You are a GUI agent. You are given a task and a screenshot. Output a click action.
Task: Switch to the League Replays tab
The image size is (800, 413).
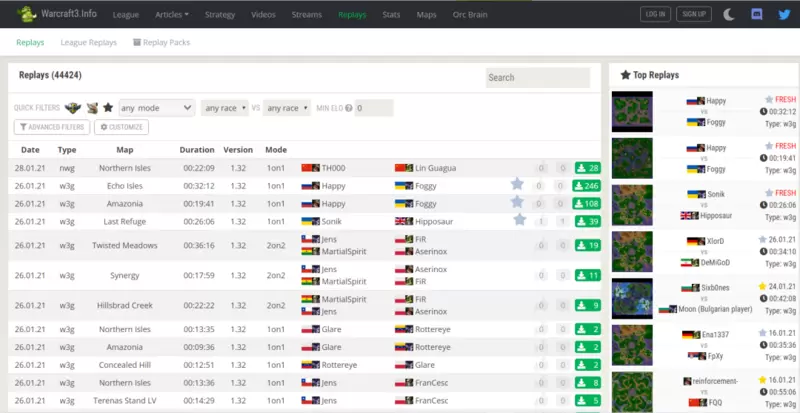pyautogui.click(x=90, y=43)
